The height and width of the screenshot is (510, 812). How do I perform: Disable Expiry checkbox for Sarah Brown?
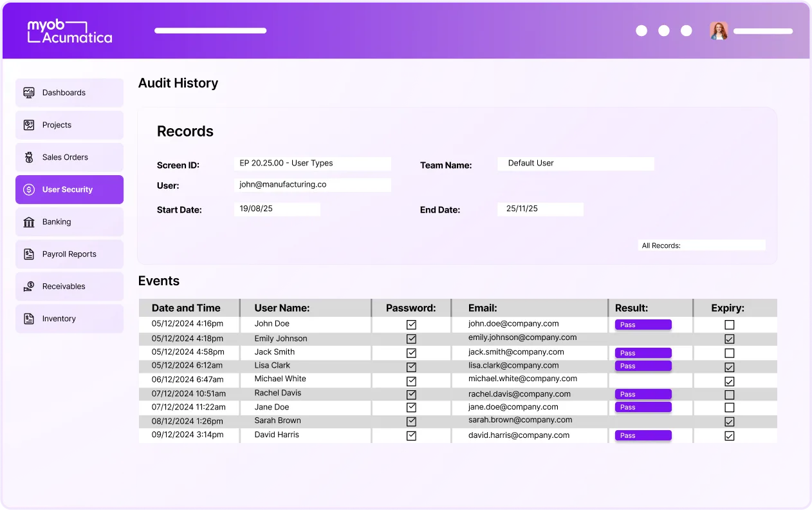pyautogui.click(x=729, y=421)
